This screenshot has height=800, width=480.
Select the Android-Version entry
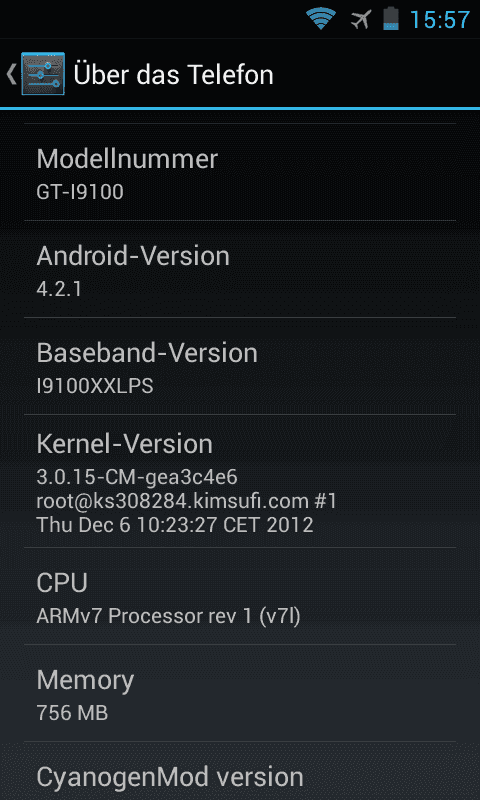(240, 269)
